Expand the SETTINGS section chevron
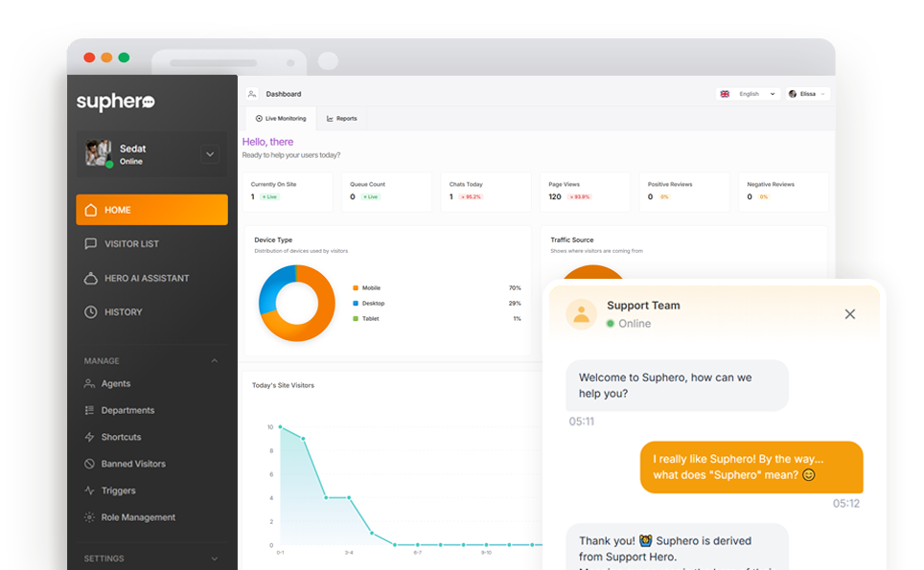 tap(215, 559)
